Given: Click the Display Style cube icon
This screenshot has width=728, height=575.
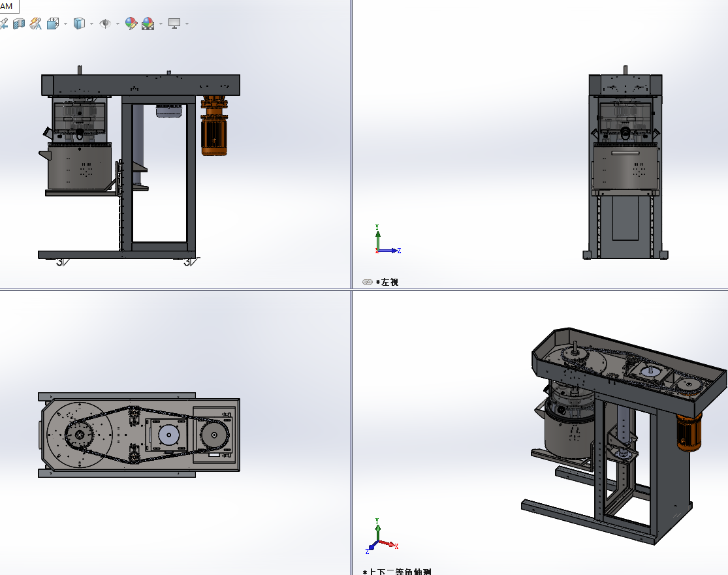Looking at the screenshot, I should pyautogui.click(x=80, y=23).
